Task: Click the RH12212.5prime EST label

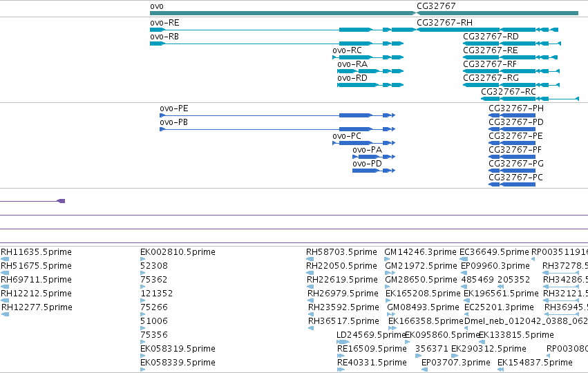Action: 37,294
